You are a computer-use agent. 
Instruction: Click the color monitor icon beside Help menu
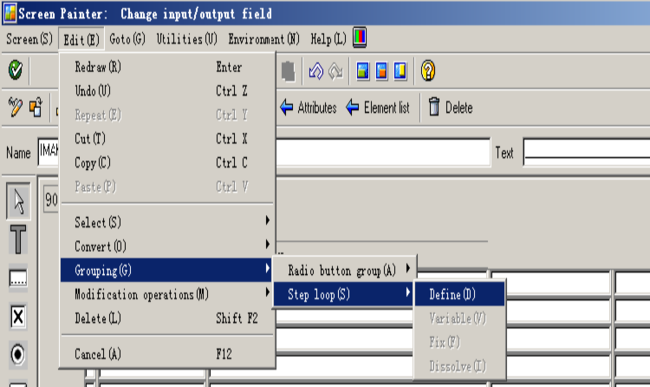360,38
